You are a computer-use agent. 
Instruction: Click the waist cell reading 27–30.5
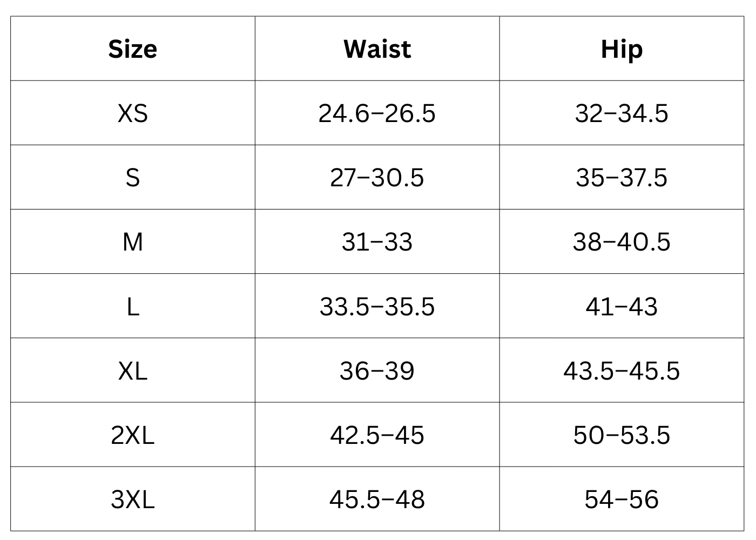click(377, 178)
